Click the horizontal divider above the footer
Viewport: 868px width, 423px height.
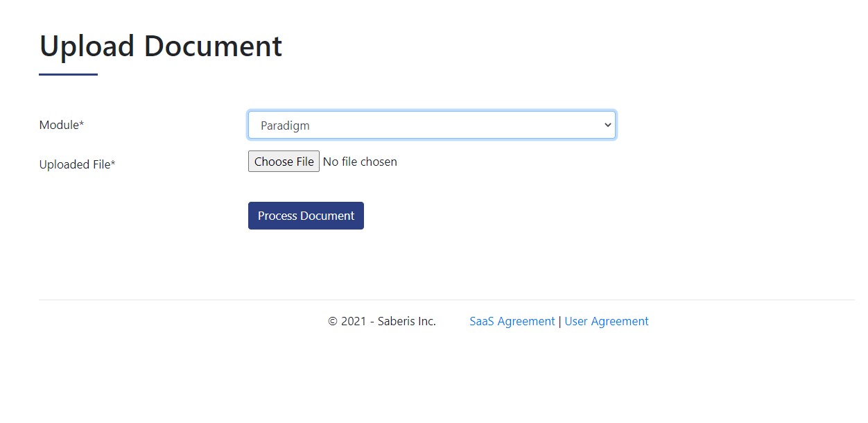tap(446, 300)
